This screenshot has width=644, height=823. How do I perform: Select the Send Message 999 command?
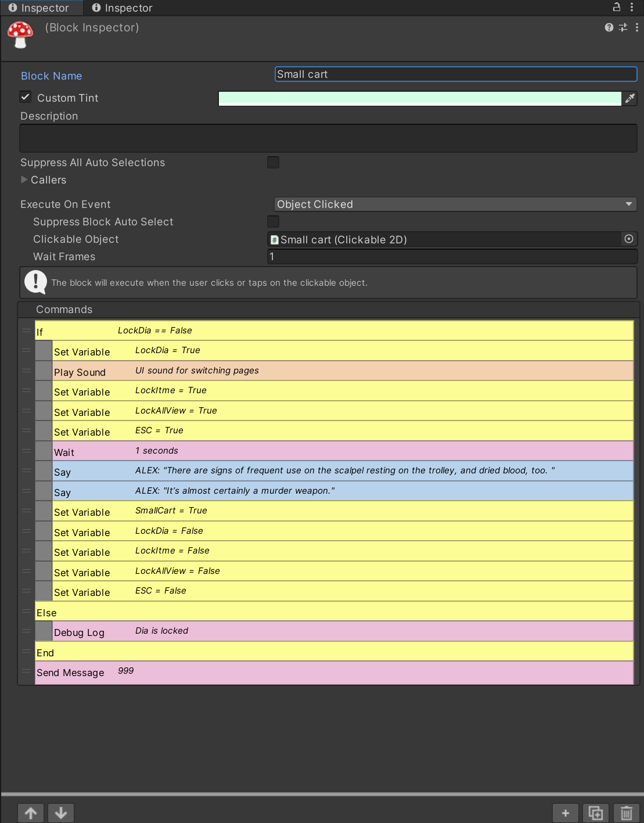coord(334,673)
